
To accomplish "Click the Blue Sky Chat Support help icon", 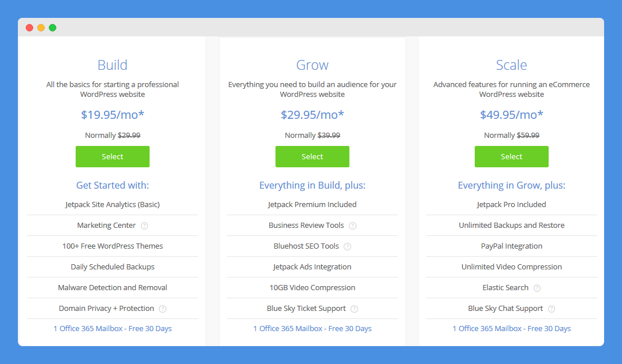I will 552,309.
